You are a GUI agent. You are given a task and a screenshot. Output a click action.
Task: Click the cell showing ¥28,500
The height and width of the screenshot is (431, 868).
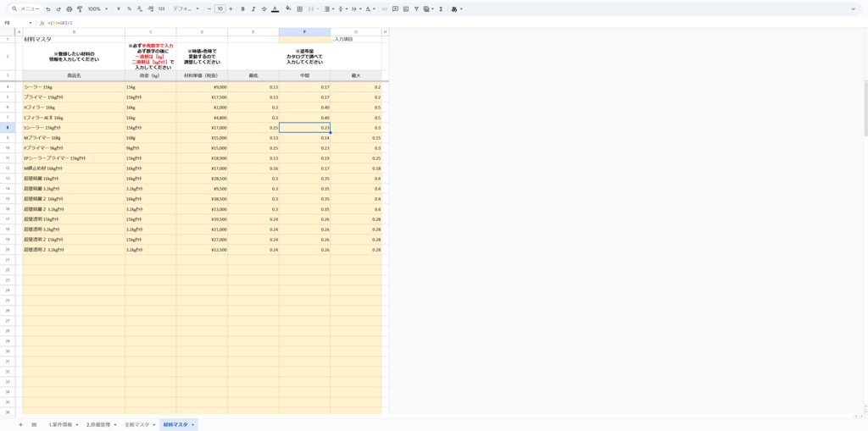pyautogui.click(x=202, y=178)
